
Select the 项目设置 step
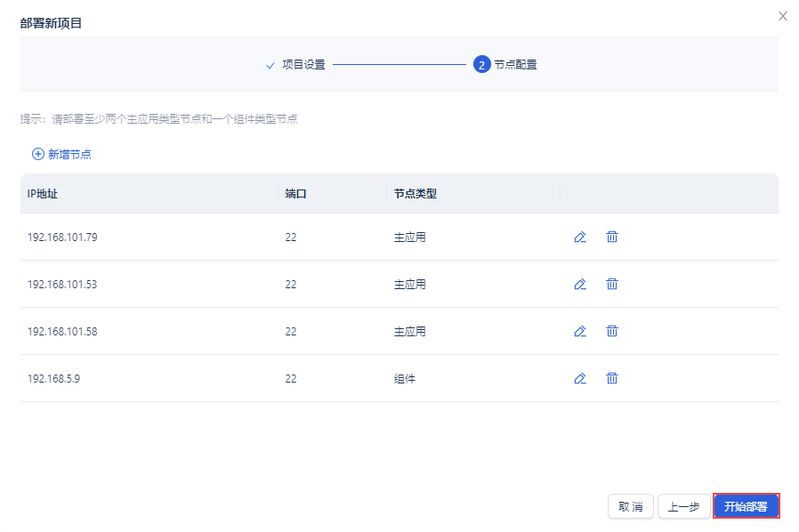tap(303, 65)
